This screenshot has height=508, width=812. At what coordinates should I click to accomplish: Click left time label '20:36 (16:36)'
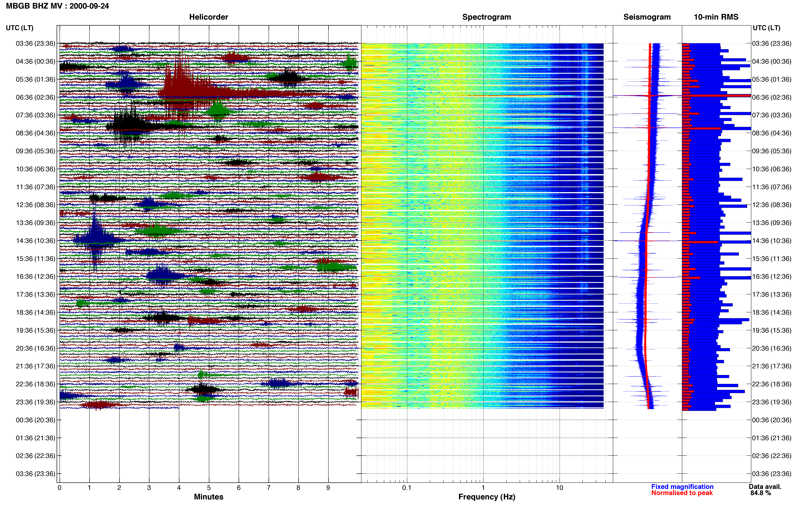point(36,348)
